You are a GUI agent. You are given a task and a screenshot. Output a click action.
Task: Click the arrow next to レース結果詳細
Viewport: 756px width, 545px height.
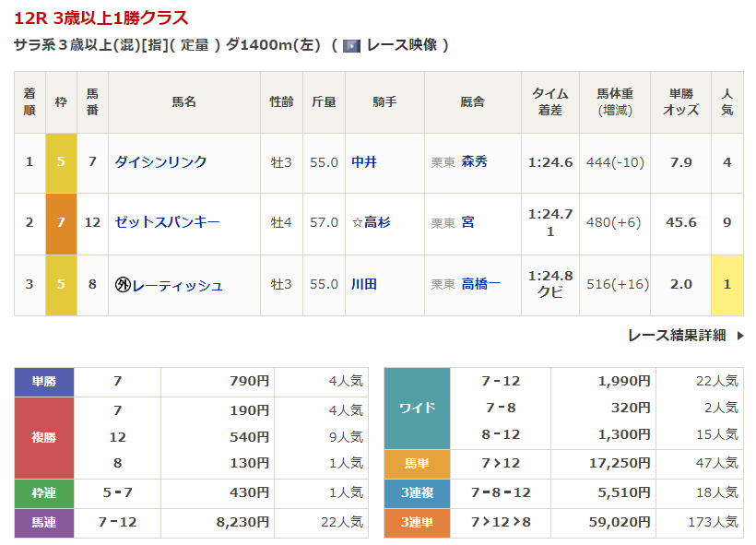coord(740,335)
